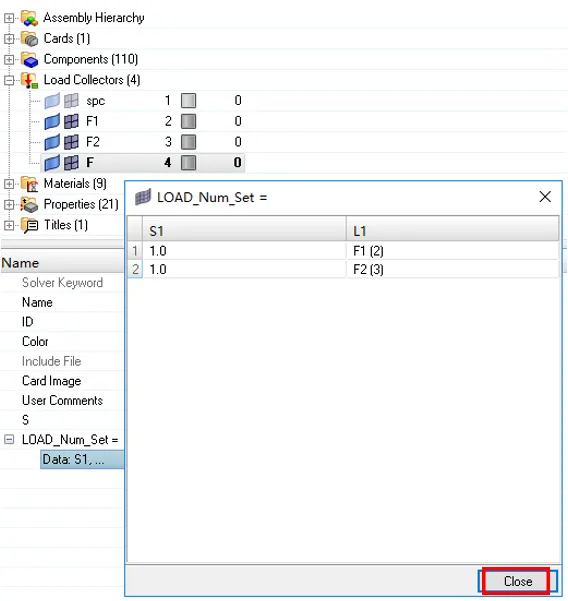This screenshot has height=601, width=568.
Task: Select the 'Data: S1, ...' row
Action: 82,460
